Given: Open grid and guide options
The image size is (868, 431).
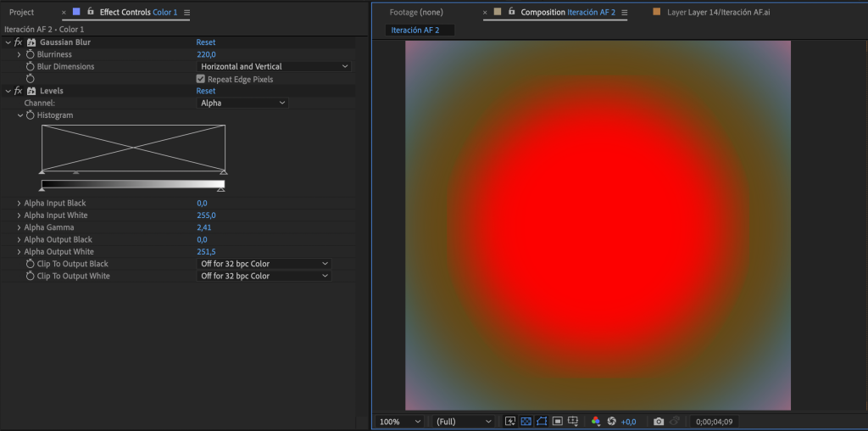Looking at the screenshot, I should coord(574,422).
